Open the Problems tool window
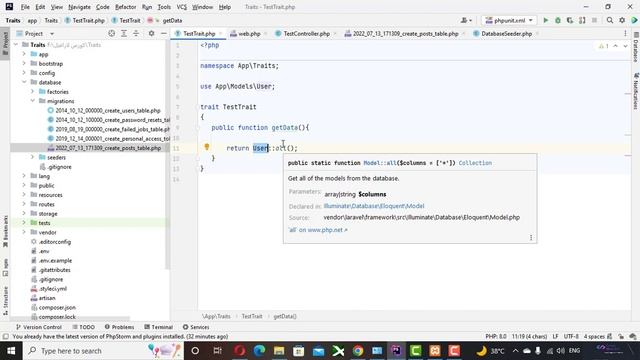This screenshot has width=640, height=360. click(x=119, y=327)
